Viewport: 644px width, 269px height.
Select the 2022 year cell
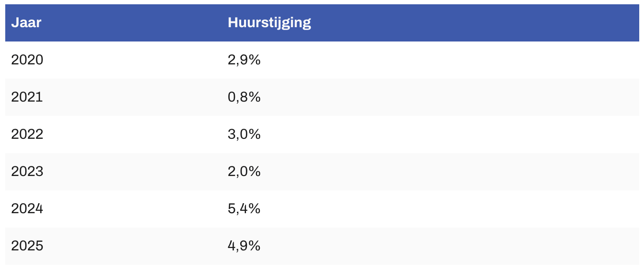tap(27, 134)
